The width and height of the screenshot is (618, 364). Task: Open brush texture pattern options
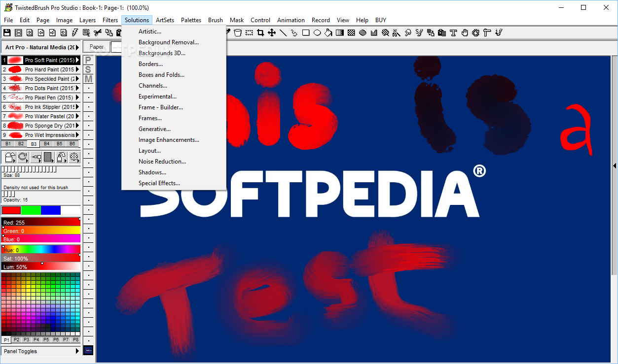pos(49,157)
